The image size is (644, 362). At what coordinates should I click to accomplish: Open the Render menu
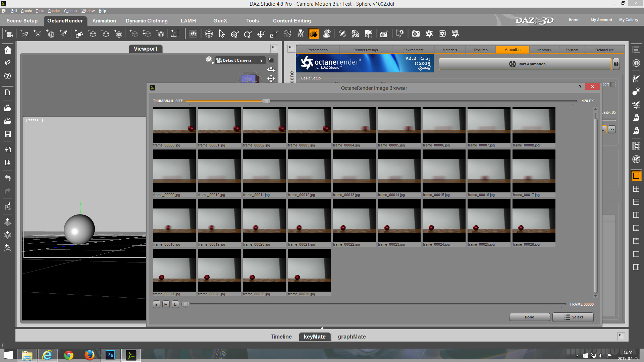pos(54,11)
